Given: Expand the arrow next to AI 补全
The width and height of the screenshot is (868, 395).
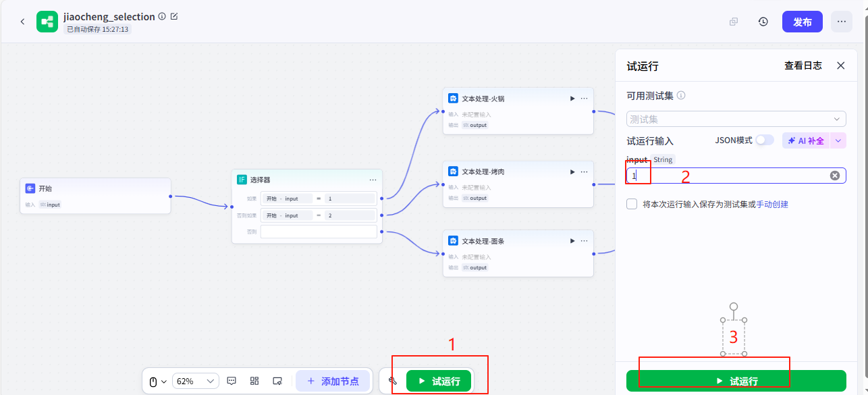Looking at the screenshot, I should point(838,140).
